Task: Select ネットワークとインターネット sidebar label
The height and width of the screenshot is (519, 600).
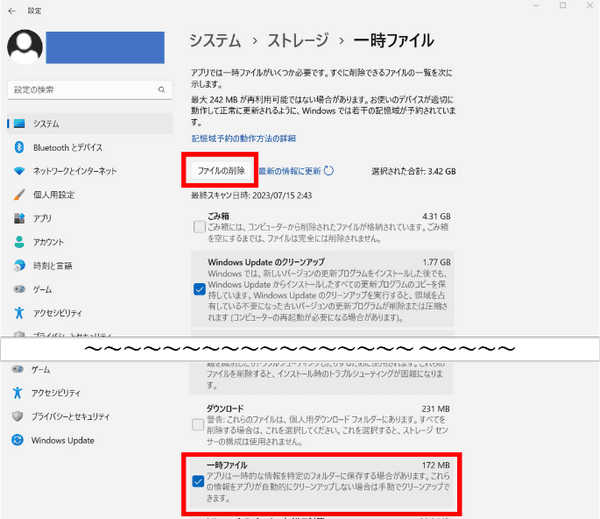Action: (x=75, y=171)
